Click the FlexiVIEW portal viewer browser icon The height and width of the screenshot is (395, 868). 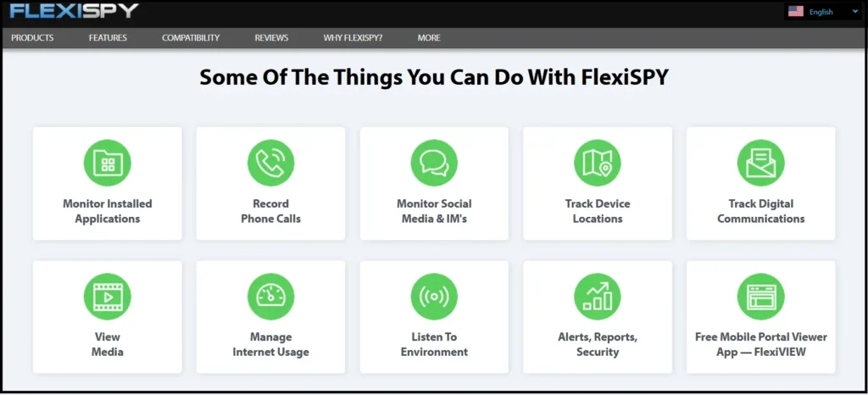pos(760,297)
